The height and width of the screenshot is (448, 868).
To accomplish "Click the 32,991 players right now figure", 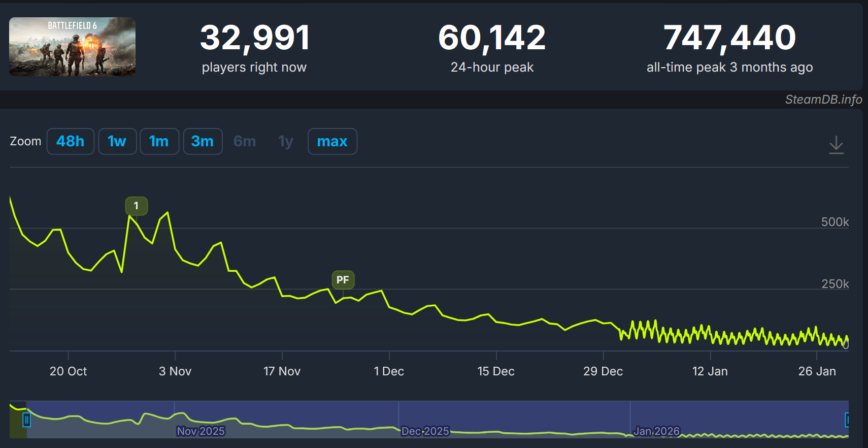I will click(x=254, y=38).
